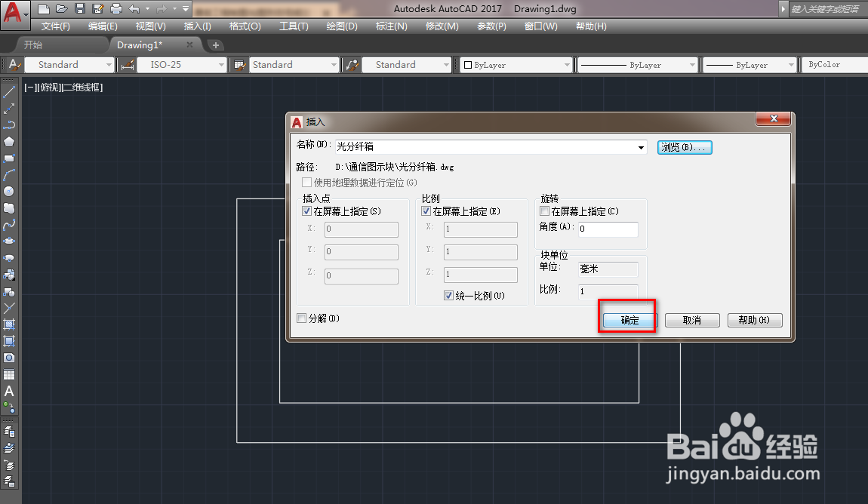Click the Text Style brush icon
Screen dimensions: 868x504
tap(15, 65)
